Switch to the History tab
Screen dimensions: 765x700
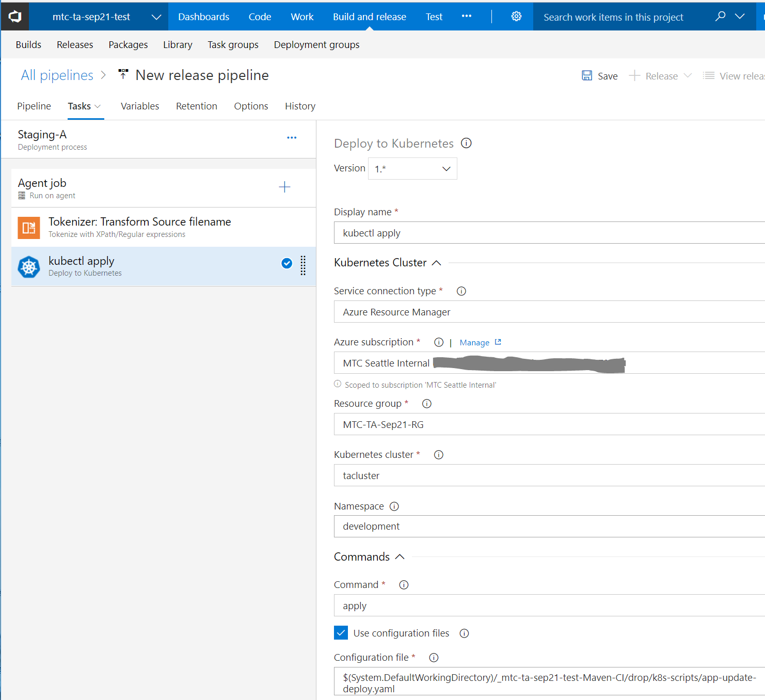pos(300,106)
